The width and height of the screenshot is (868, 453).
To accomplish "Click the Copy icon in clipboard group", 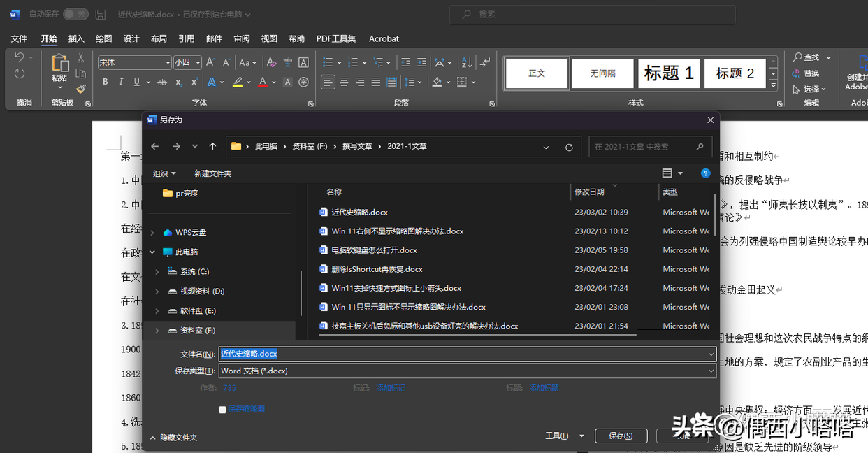I will point(81,73).
